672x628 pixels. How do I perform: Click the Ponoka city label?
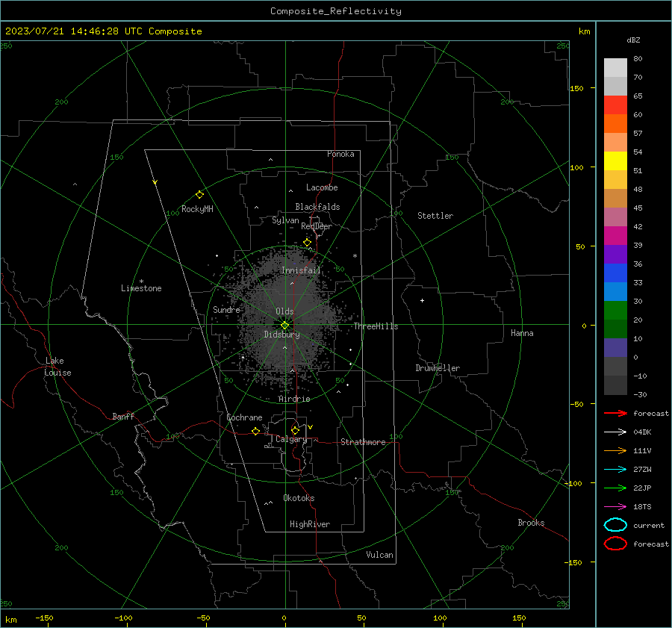[x=340, y=154]
